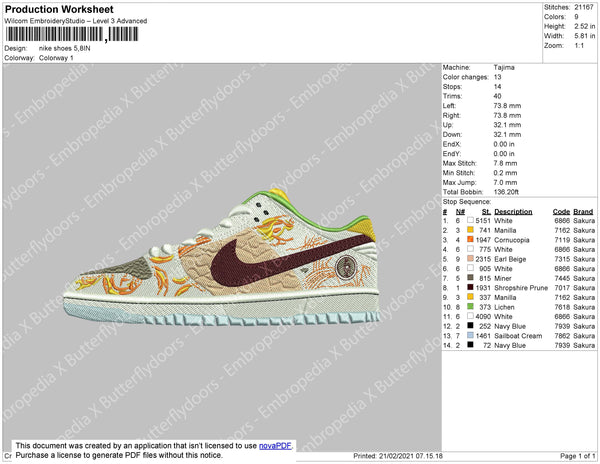
Task: Click the Brand column header
Action: [x=583, y=212]
